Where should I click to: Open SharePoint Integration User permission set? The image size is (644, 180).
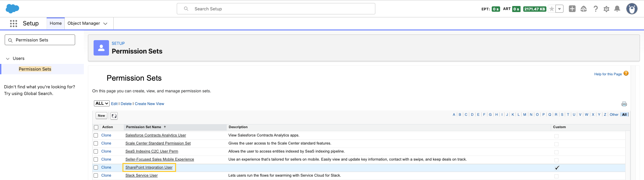tap(149, 167)
